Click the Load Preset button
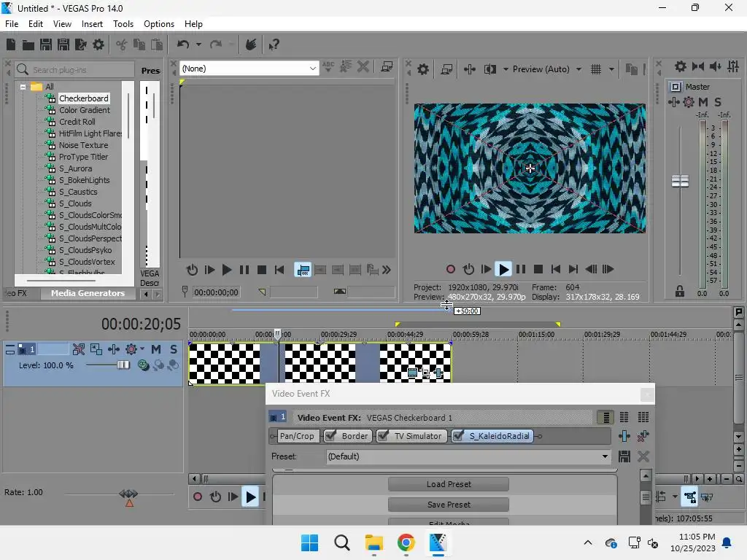The width and height of the screenshot is (747, 560). tap(449, 484)
